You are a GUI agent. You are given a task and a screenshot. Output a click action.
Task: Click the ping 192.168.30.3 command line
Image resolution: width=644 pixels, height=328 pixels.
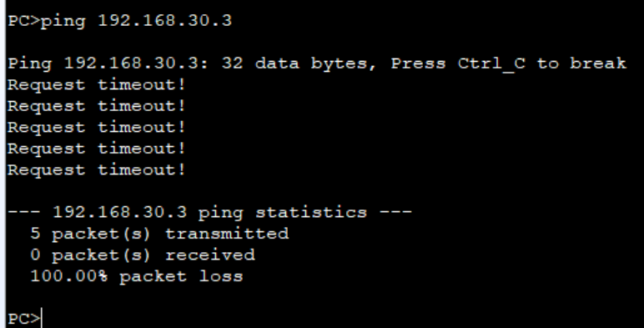coord(120,21)
